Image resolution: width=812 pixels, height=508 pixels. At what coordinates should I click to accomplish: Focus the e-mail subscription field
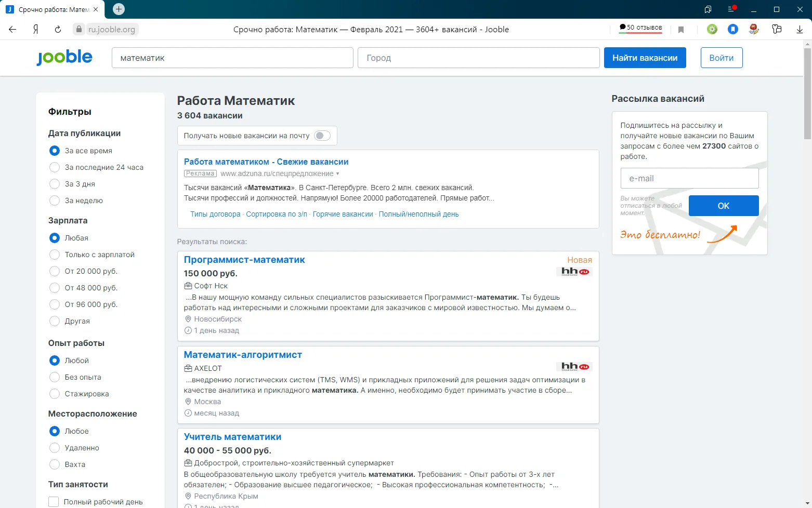tap(689, 178)
